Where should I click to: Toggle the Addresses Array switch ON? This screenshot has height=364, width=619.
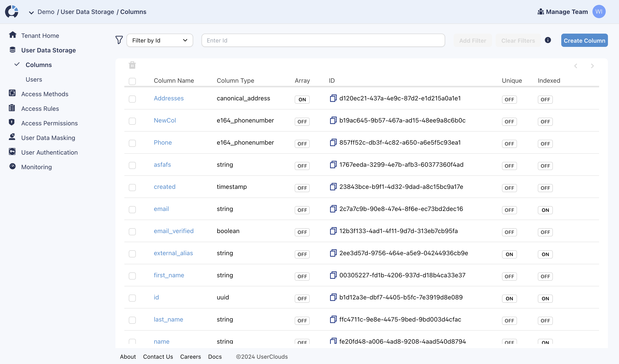tap(302, 99)
